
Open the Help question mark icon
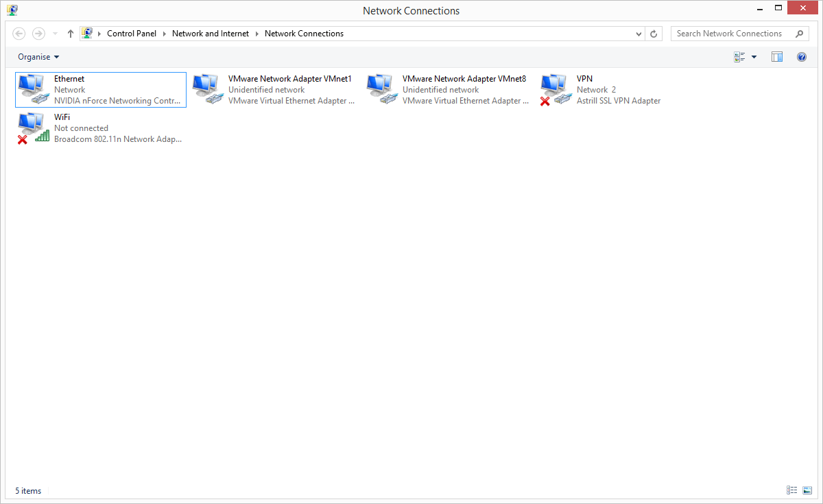[x=801, y=57]
